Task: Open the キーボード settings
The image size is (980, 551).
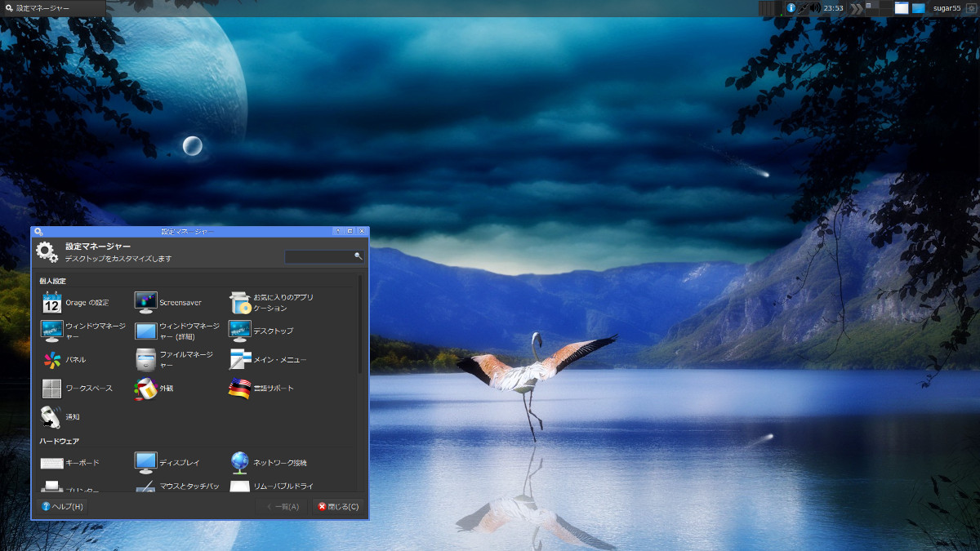Action: tap(70, 463)
